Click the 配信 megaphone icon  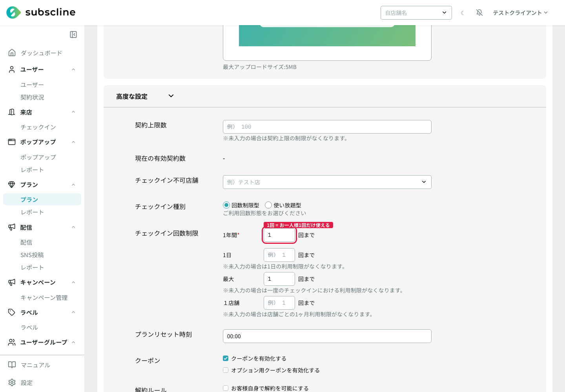(x=12, y=227)
